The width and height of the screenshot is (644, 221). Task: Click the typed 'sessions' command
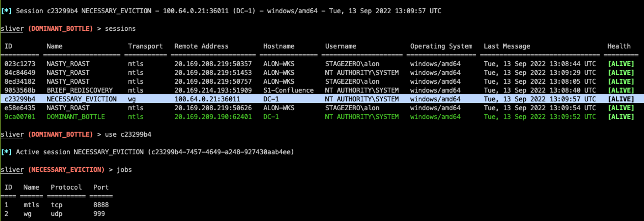120,29
